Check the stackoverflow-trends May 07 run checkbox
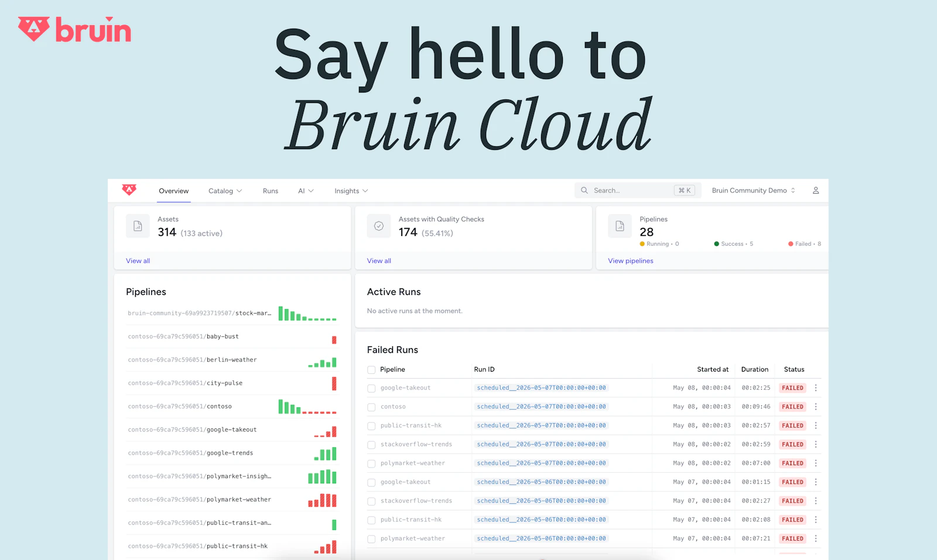Viewport: 937px width, 560px height. tap(371, 501)
